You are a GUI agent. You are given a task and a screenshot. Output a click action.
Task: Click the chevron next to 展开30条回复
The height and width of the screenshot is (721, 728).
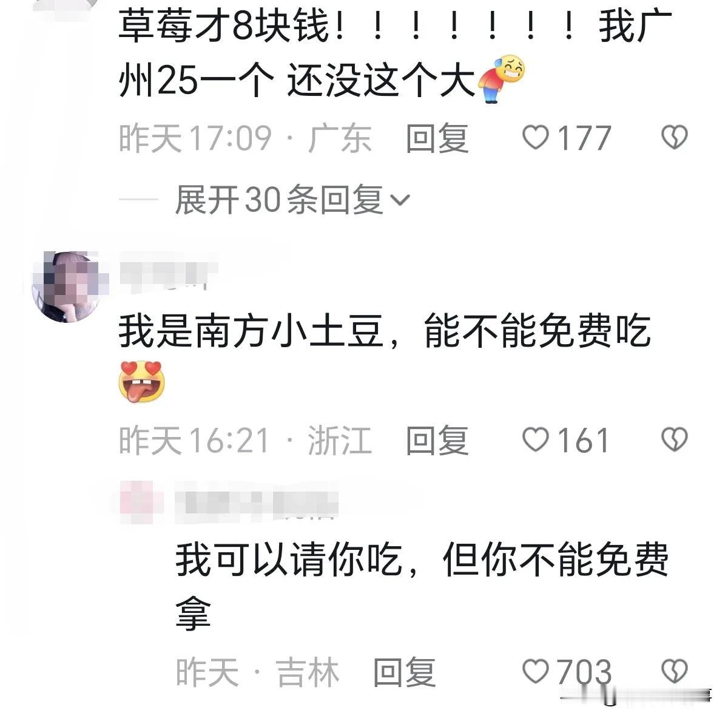click(401, 200)
